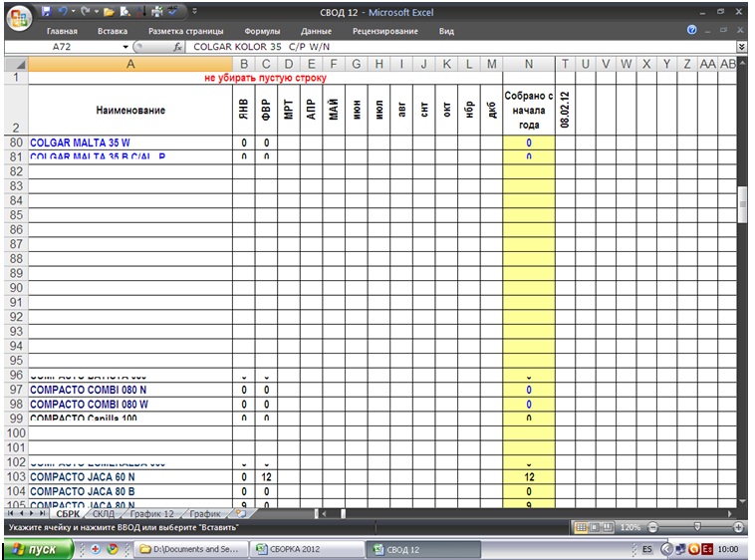Select column T header
The image size is (755, 560).
[x=565, y=64]
